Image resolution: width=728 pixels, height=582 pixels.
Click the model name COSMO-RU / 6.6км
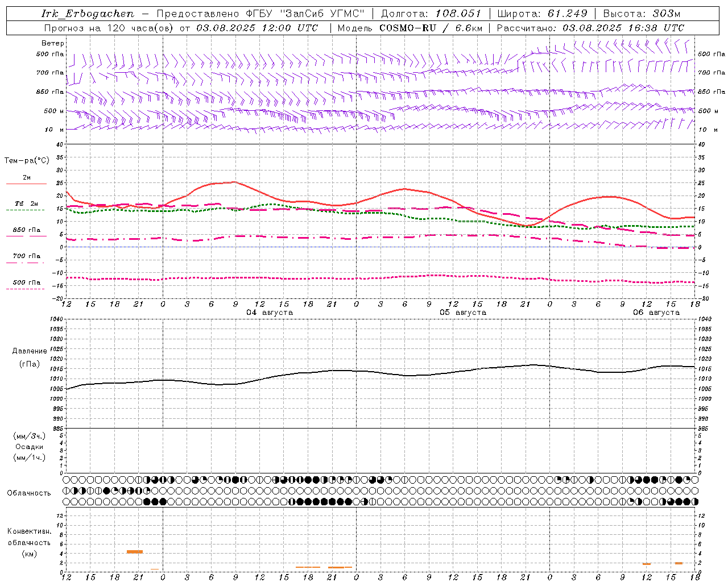[431, 28]
